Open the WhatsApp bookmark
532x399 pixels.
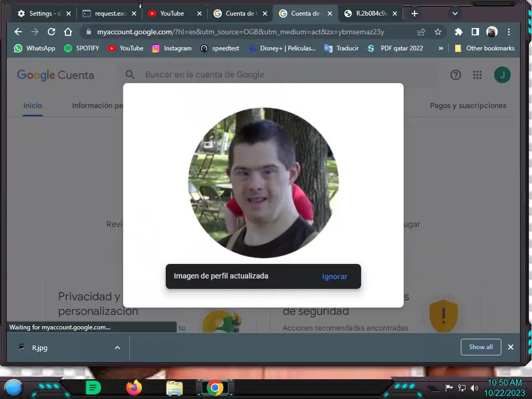pyautogui.click(x=34, y=48)
